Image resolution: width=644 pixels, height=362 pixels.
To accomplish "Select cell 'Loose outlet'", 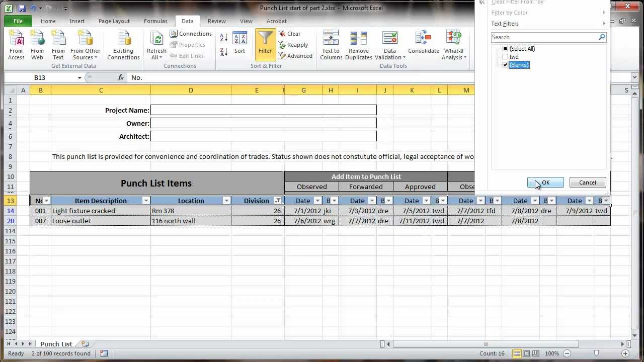I will click(101, 221).
